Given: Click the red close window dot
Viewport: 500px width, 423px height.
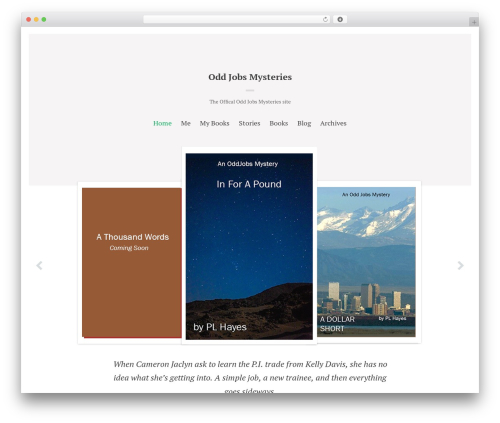Looking at the screenshot, I should click(29, 20).
